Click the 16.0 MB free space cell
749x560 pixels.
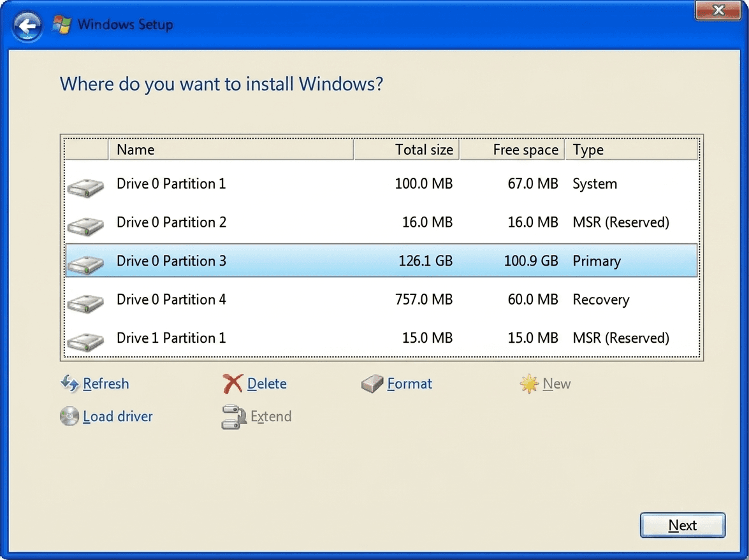(x=533, y=222)
